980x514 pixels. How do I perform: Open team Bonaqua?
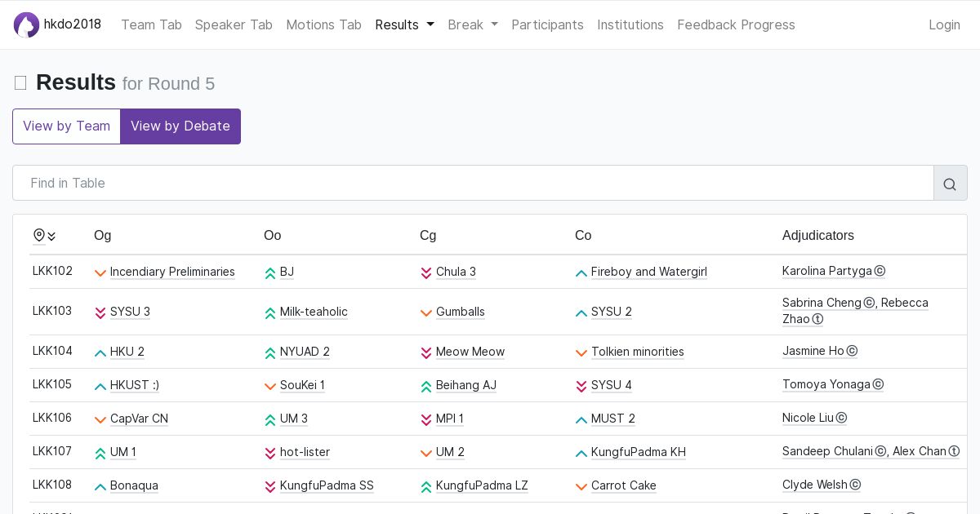click(134, 485)
